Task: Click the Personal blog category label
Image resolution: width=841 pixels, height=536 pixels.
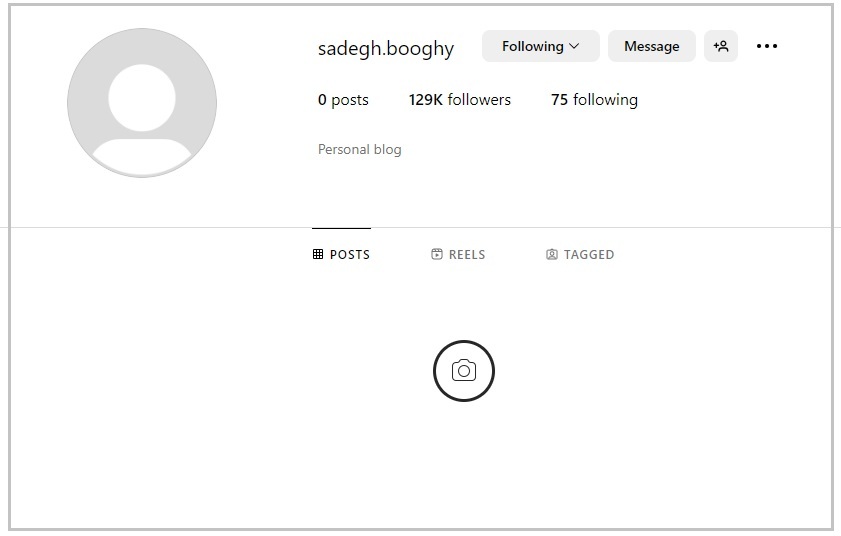Action: (360, 150)
